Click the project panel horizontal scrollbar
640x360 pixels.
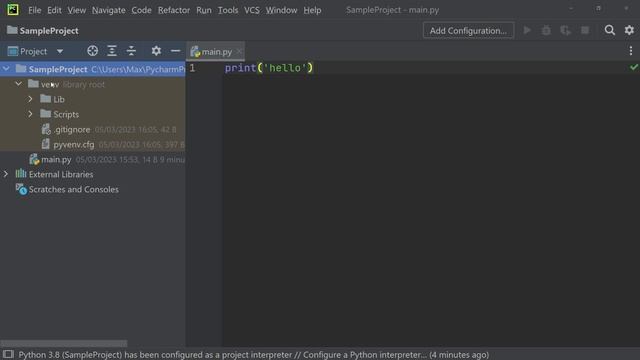click(64, 343)
